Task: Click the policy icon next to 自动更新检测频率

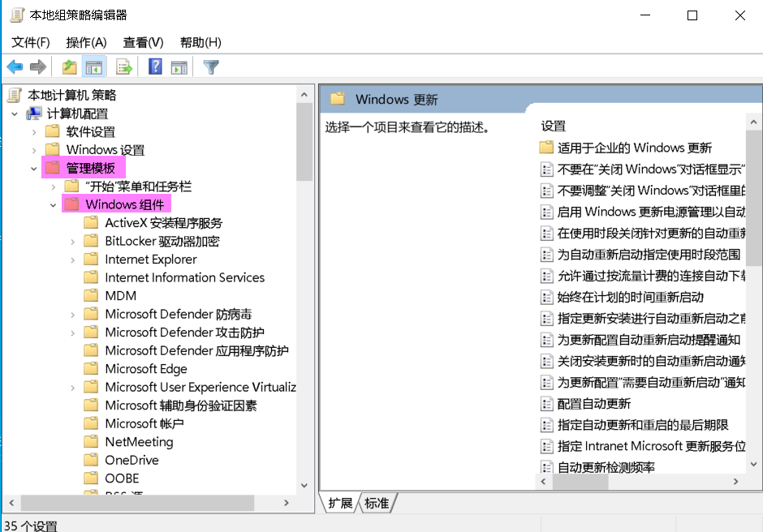Action: [x=546, y=467]
